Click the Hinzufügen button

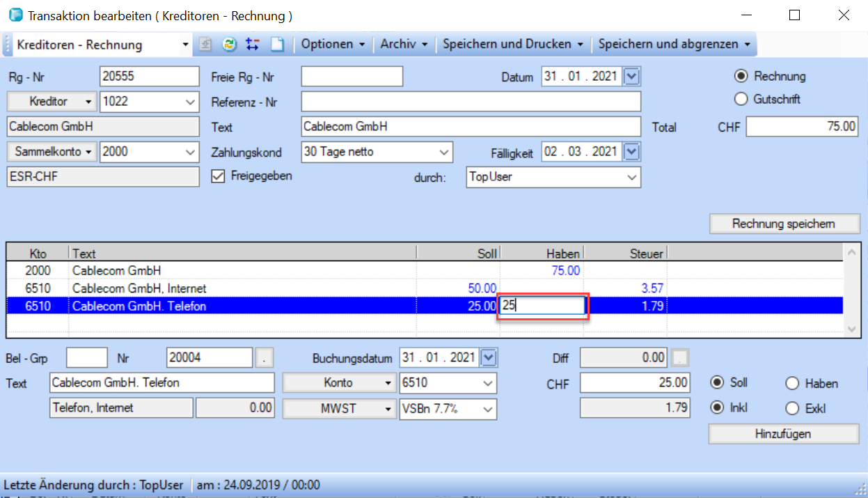[x=783, y=434]
